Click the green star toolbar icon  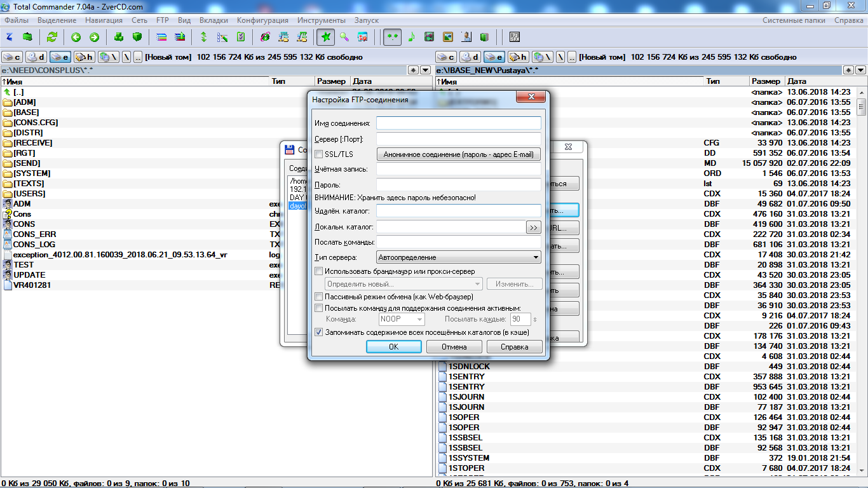(326, 37)
